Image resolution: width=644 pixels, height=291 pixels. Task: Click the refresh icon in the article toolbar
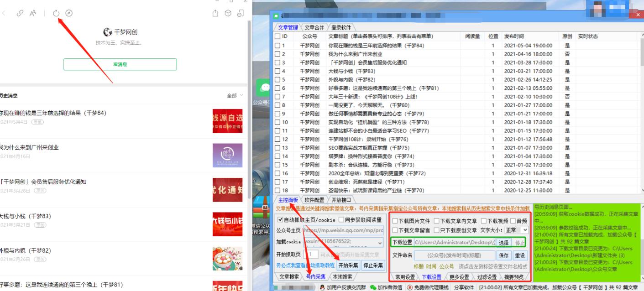(57, 13)
